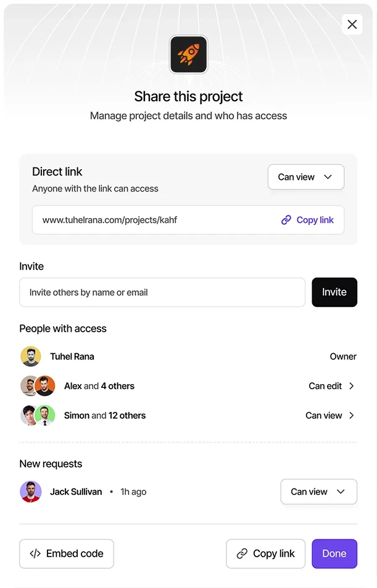Expand Can edit options for Alex and 4 others
377x588 pixels.
(x=331, y=386)
